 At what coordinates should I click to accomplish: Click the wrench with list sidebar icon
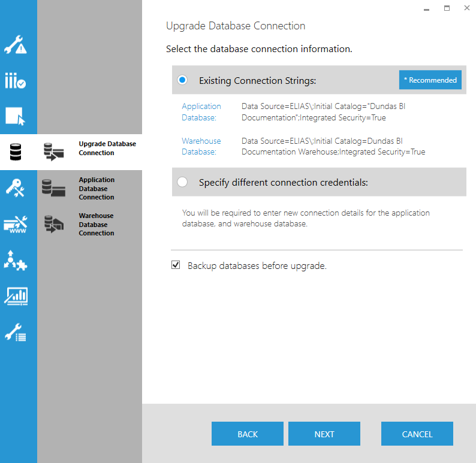[16, 332]
